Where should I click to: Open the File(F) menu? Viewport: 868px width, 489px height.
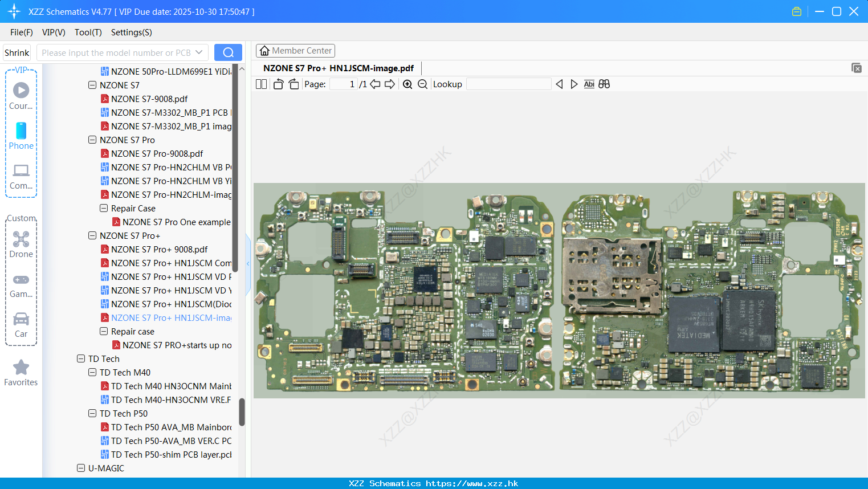tap(22, 32)
